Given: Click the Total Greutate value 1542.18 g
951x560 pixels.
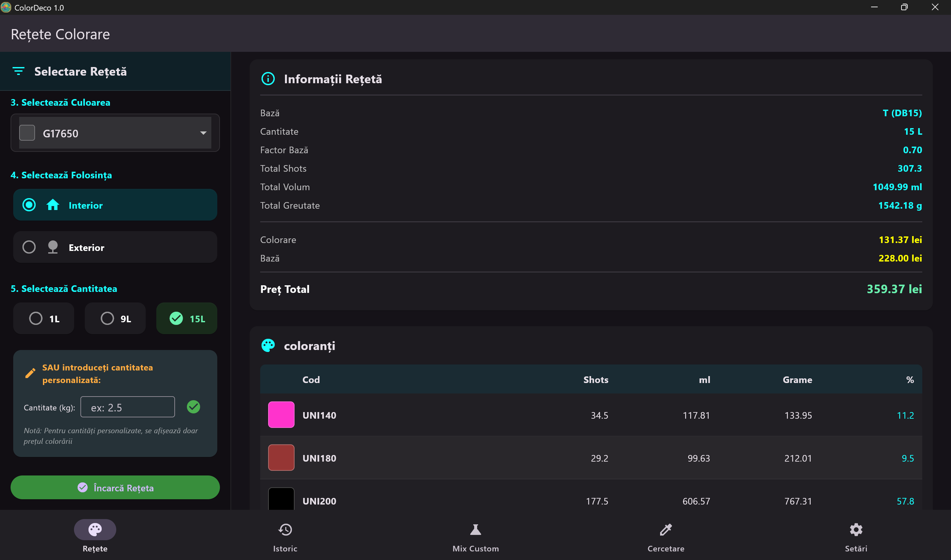Looking at the screenshot, I should (900, 205).
